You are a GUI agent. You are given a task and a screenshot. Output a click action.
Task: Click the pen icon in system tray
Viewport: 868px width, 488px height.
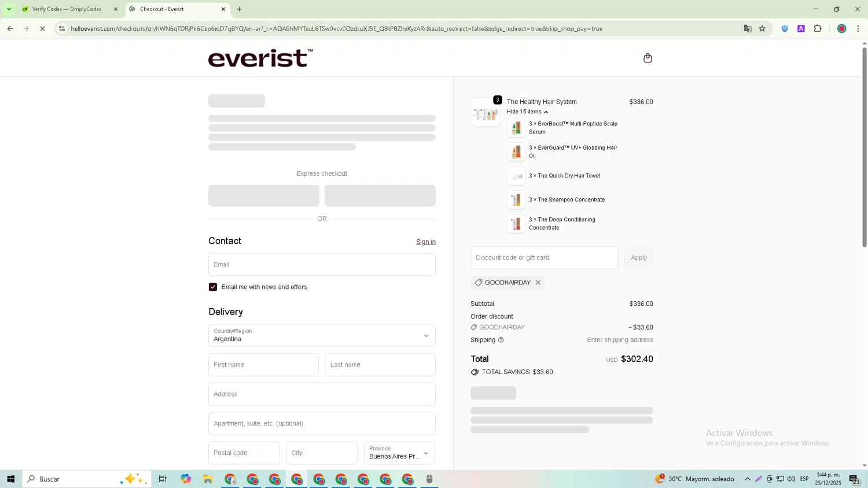[x=759, y=479]
